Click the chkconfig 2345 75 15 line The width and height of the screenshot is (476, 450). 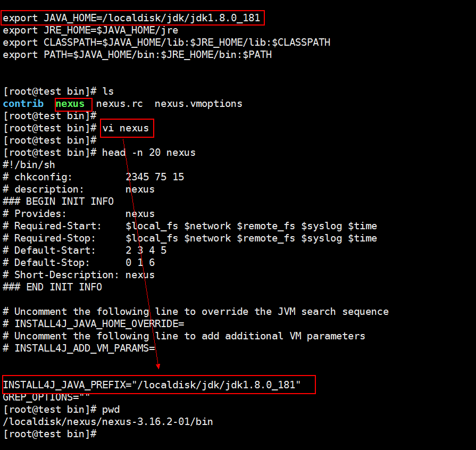point(94,177)
